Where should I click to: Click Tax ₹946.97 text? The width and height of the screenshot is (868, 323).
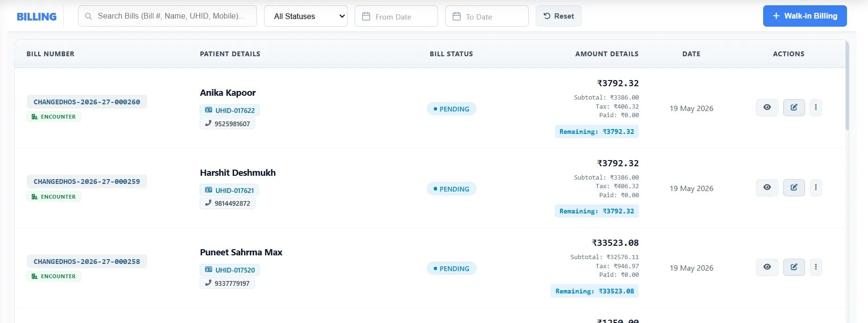click(617, 266)
